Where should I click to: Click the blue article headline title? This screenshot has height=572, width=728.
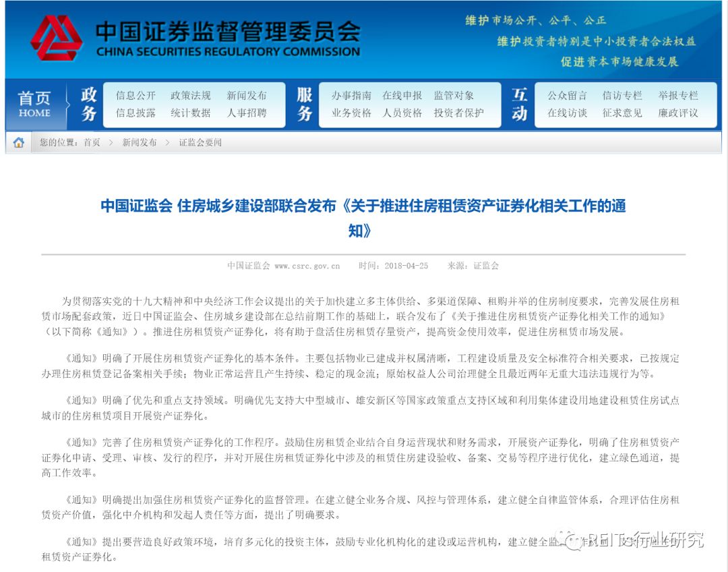(x=363, y=217)
